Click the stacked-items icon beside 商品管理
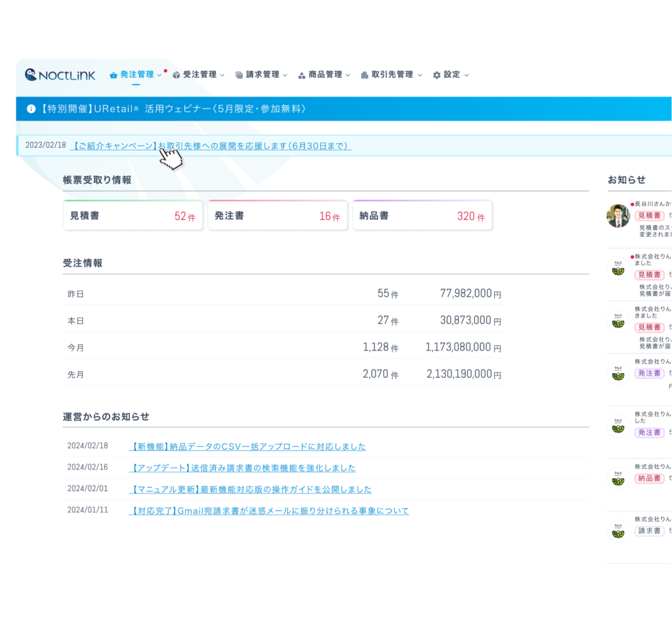Viewport: 672px width, 633px height. tap(302, 75)
